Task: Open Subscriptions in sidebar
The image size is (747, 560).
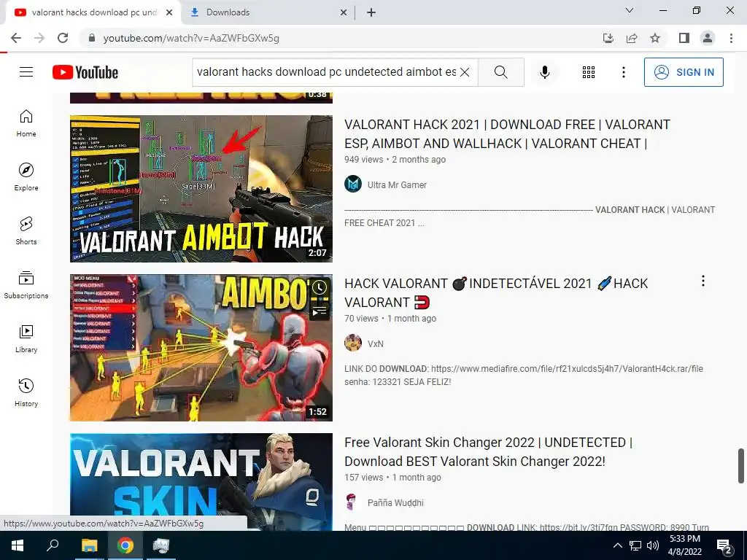Action: 26,285
